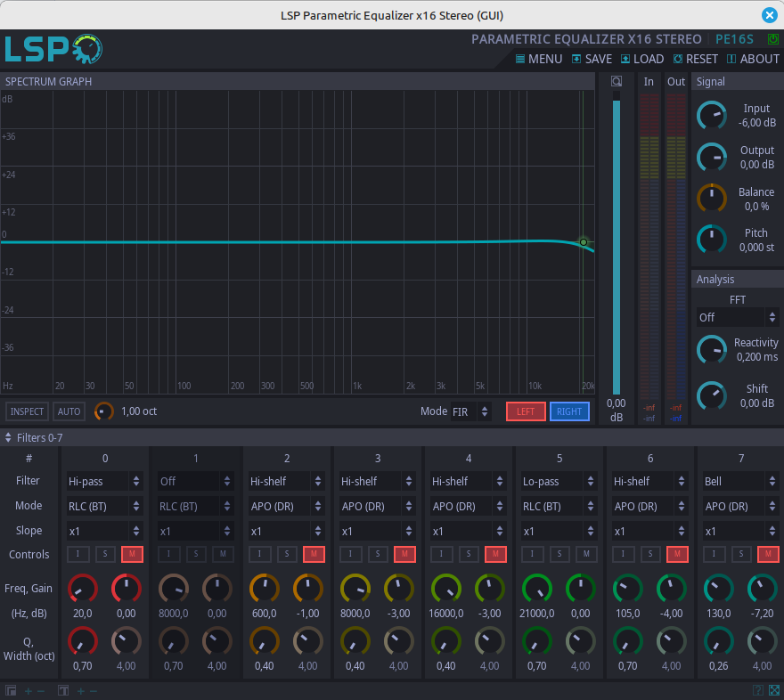The image size is (784, 700).
Task: Click the Output gain knob
Action: [712, 158]
